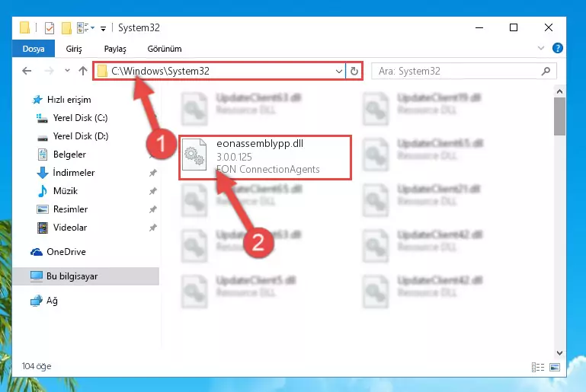This screenshot has height=392, width=586.
Task: Click the pin icon next to Videolar
Action: click(152, 228)
